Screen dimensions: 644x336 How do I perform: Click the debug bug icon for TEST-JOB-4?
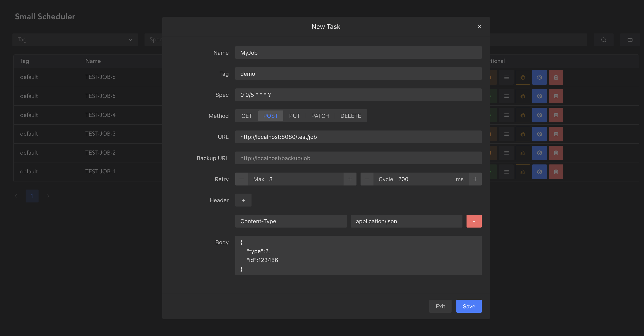(x=523, y=115)
